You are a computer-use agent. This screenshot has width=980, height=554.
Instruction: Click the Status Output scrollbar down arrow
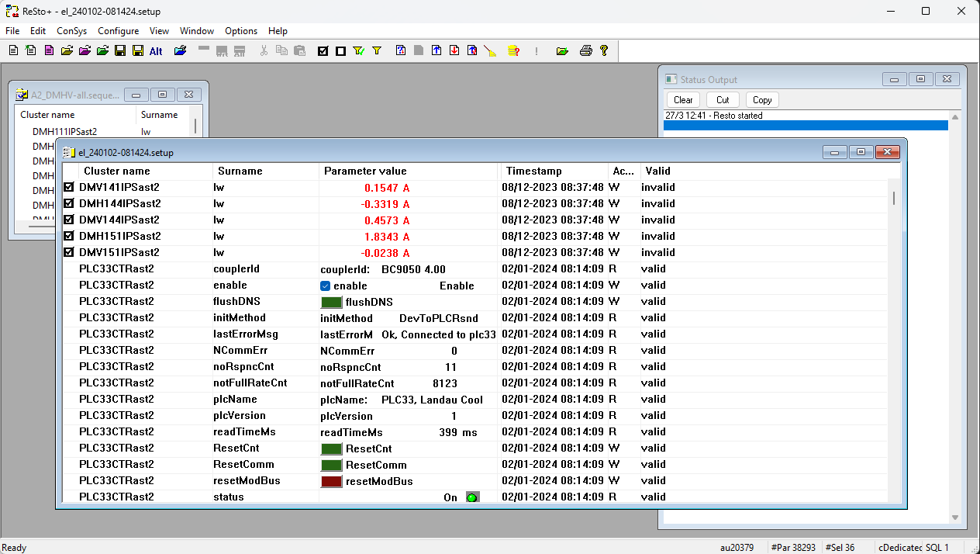(x=955, y=518)
